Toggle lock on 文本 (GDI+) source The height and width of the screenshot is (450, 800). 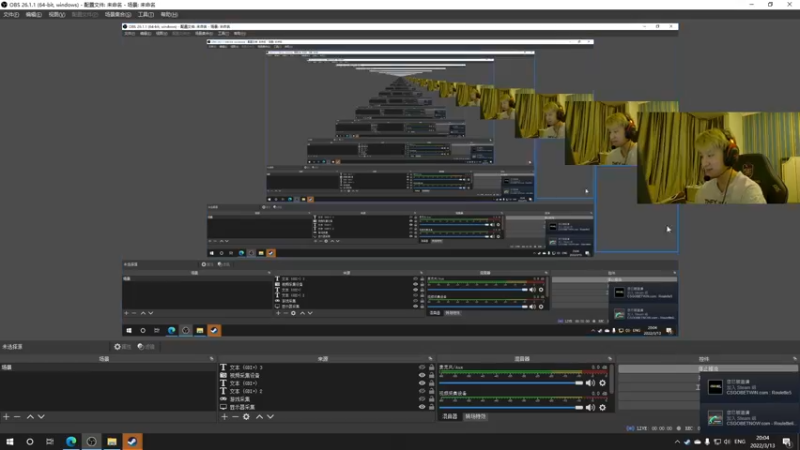pyautogui.click(x=432, y=383)
